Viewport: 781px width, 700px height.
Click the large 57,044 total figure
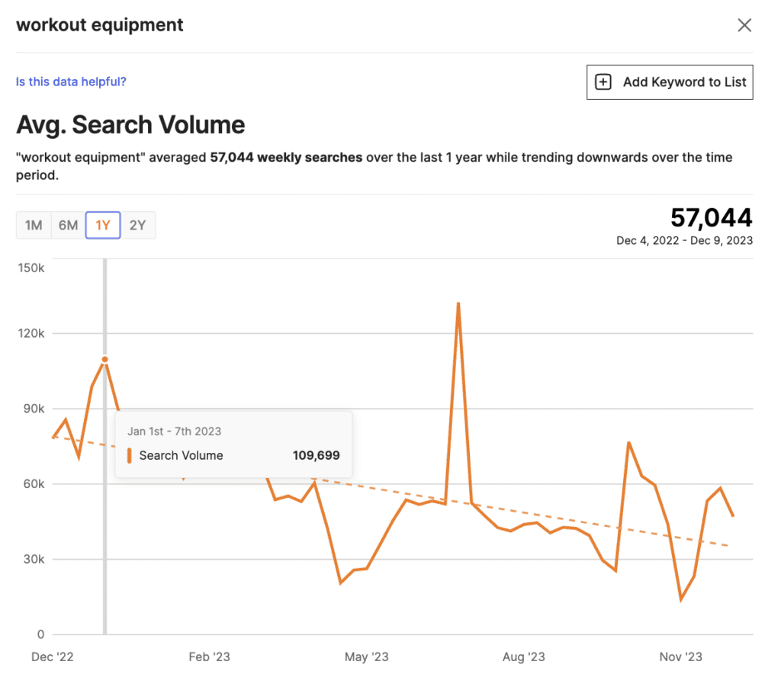click(711, 218)
